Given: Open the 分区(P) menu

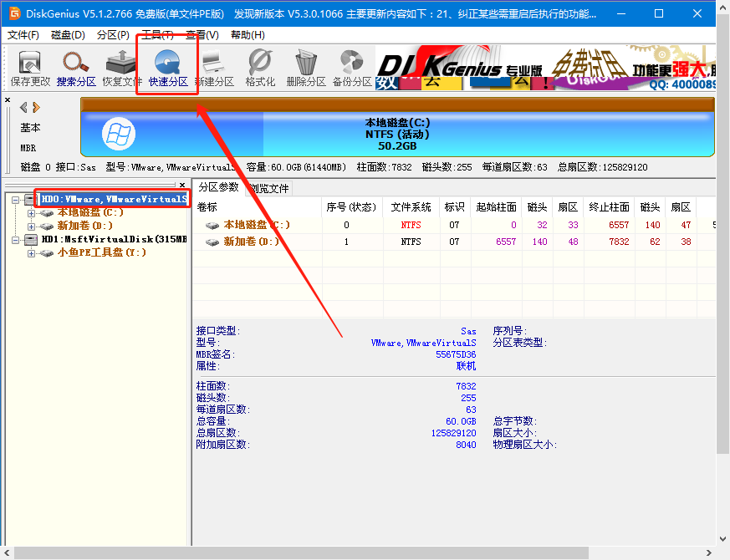Looking at the screenshot, I should click(x=113, y=34).
